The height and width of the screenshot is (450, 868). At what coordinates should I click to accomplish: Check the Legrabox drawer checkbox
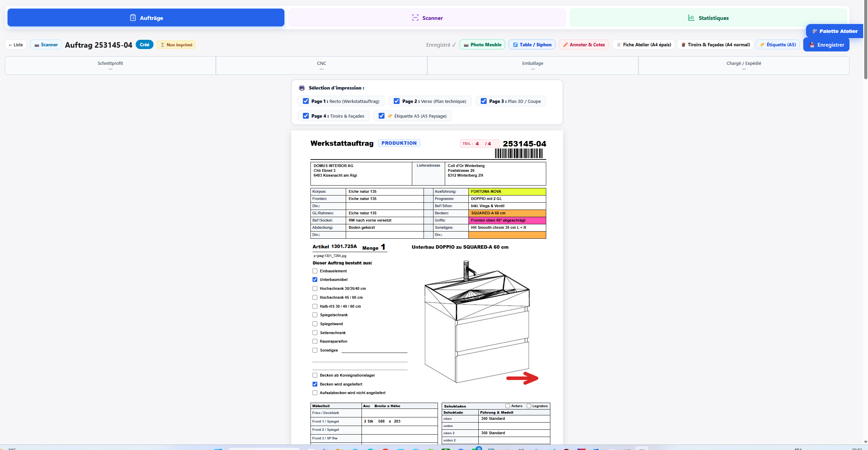(529, 406)
